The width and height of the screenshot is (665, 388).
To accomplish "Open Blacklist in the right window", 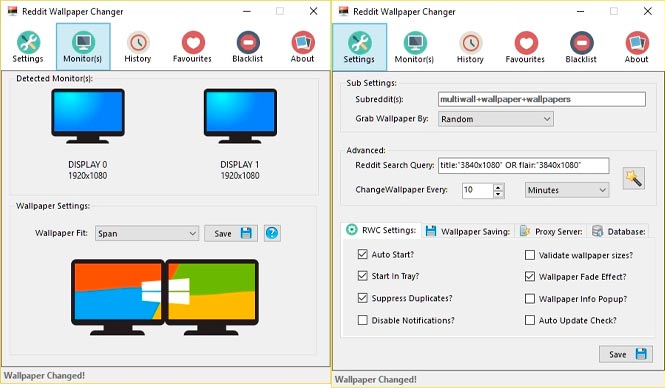I will coord(581,47).
